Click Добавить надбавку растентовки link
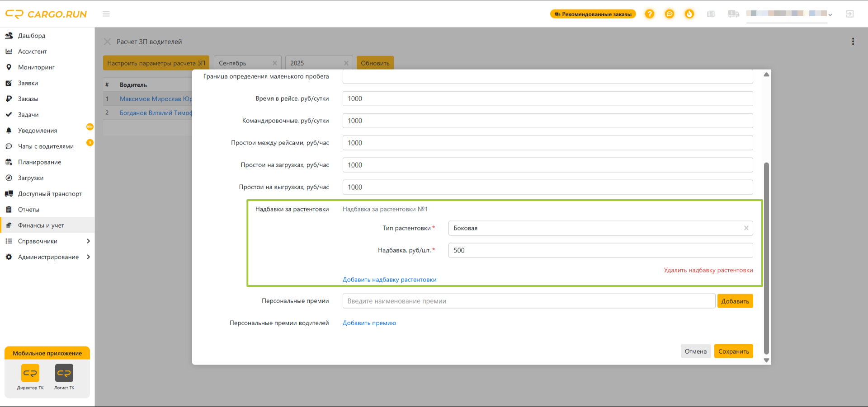This screenshot has height=407, width=868. [x=389, y=280]
